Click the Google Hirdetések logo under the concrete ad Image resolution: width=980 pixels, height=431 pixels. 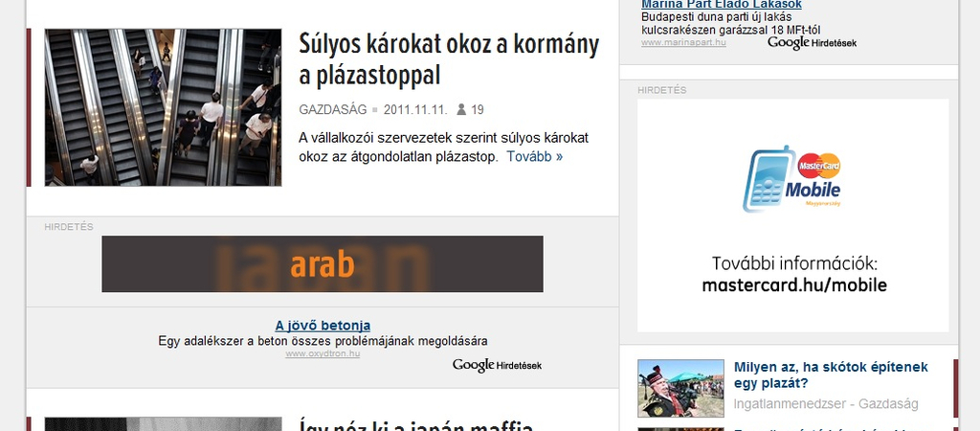(497, 365)
